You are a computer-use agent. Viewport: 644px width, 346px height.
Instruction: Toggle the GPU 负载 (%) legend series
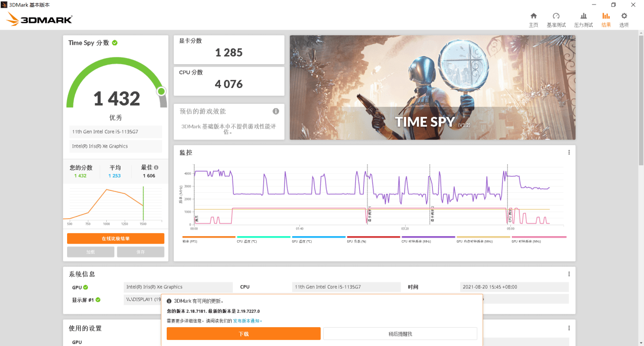[x=374, y=239]
